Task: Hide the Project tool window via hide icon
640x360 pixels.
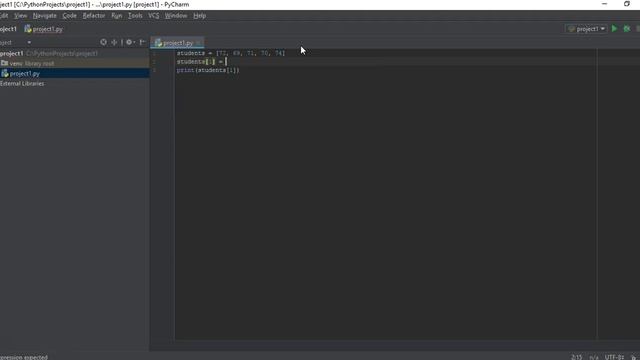Action: click(x=142, y=42)
